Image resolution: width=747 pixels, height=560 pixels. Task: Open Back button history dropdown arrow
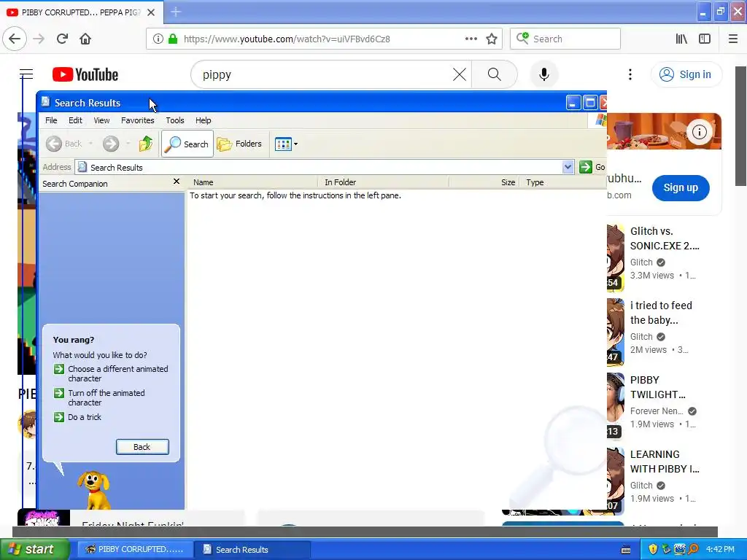[90, 144]
